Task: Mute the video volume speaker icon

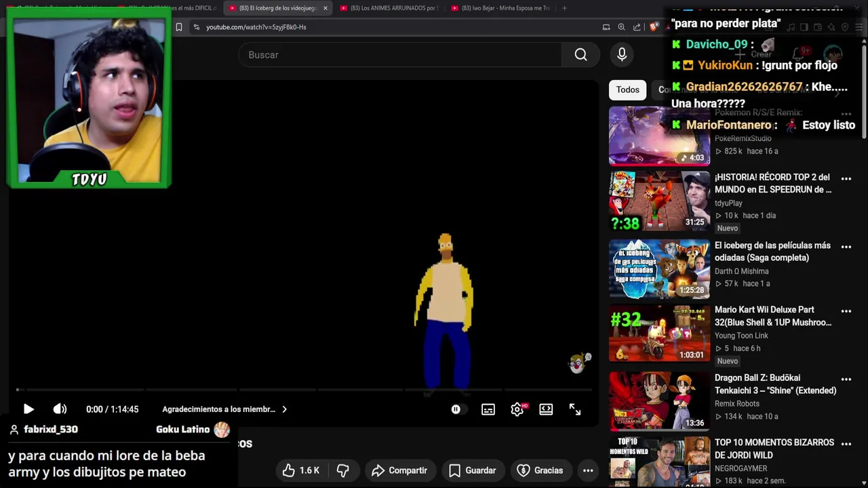Action: [60, 409]
